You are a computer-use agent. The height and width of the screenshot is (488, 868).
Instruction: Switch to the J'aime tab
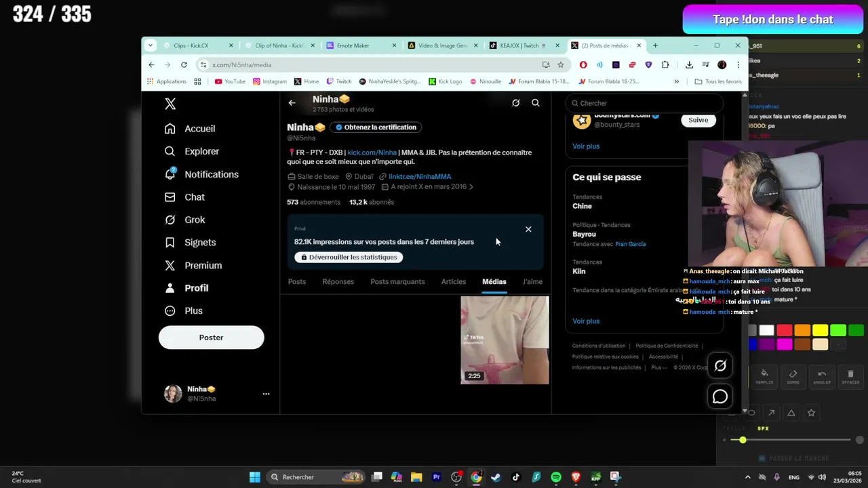532,282
